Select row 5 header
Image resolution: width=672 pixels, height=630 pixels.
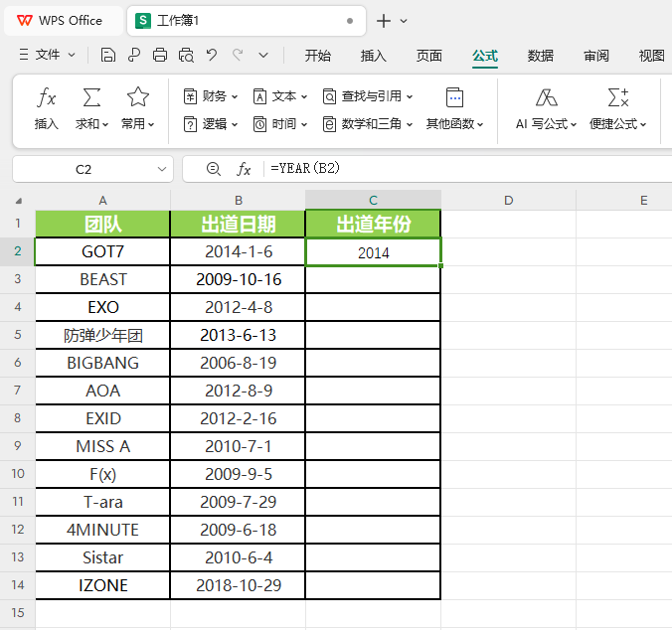click(18, 335)
